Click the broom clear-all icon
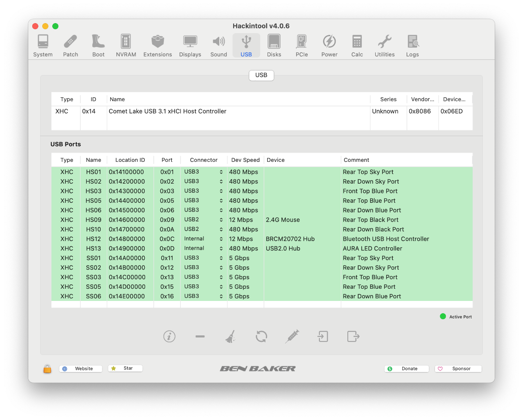The width and height of the screenshot is (523, 420). pos(231,336)
